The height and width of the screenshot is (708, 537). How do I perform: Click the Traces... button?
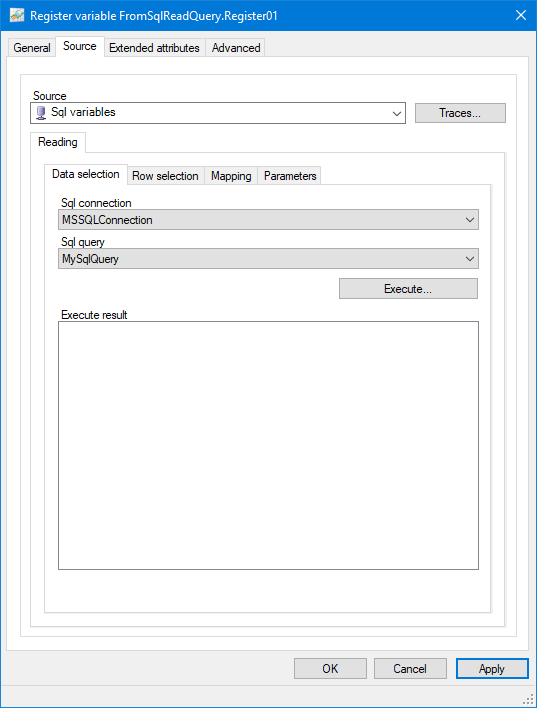pyautogui.click(x=460, y=113)
